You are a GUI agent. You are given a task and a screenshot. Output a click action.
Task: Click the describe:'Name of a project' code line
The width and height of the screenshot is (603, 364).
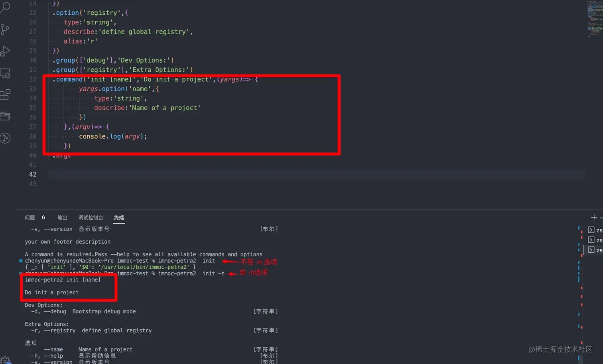(x=147, y=108)
